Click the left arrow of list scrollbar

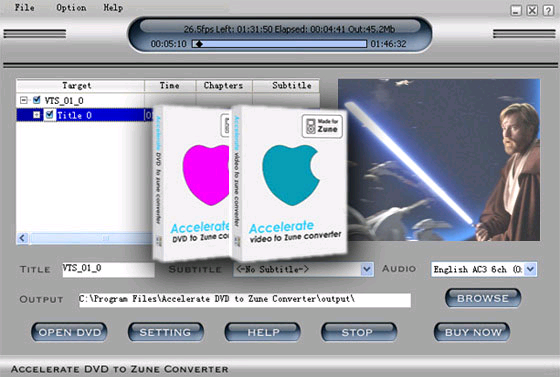[22, 238]
